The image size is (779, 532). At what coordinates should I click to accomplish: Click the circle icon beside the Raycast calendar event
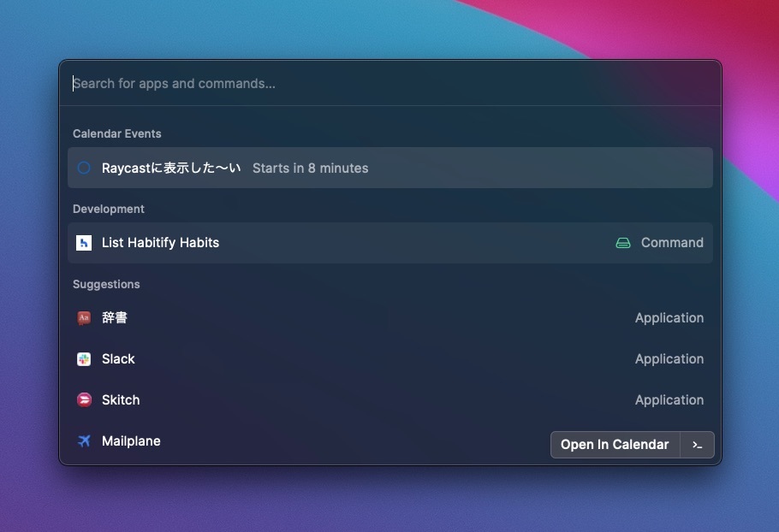click(84, 168)
